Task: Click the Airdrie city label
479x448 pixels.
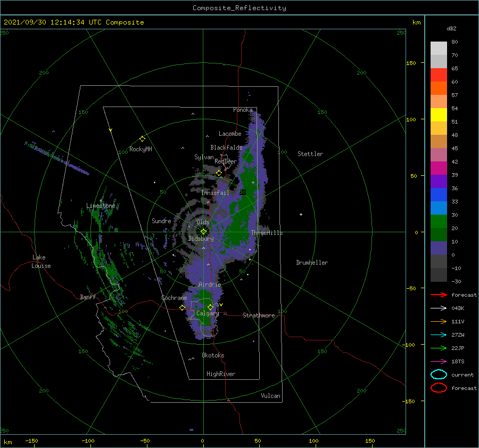Action: pos(210,284)
